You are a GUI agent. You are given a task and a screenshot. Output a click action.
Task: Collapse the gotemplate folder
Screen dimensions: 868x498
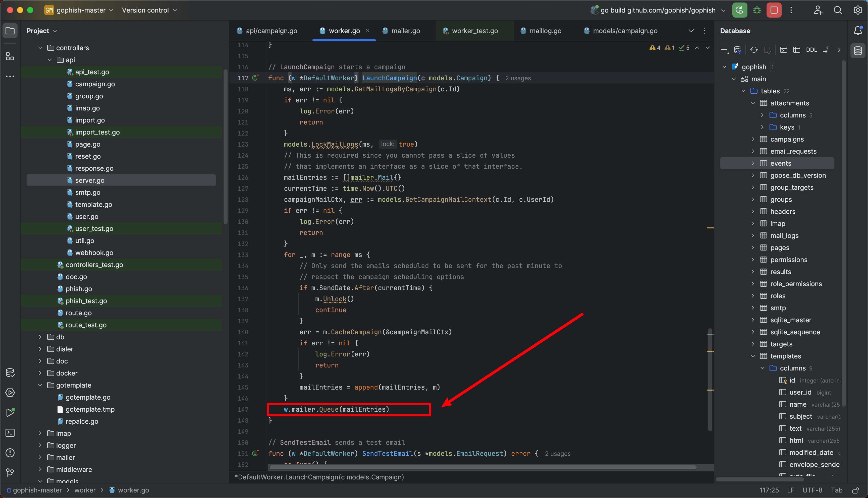[x=40, y=385]
